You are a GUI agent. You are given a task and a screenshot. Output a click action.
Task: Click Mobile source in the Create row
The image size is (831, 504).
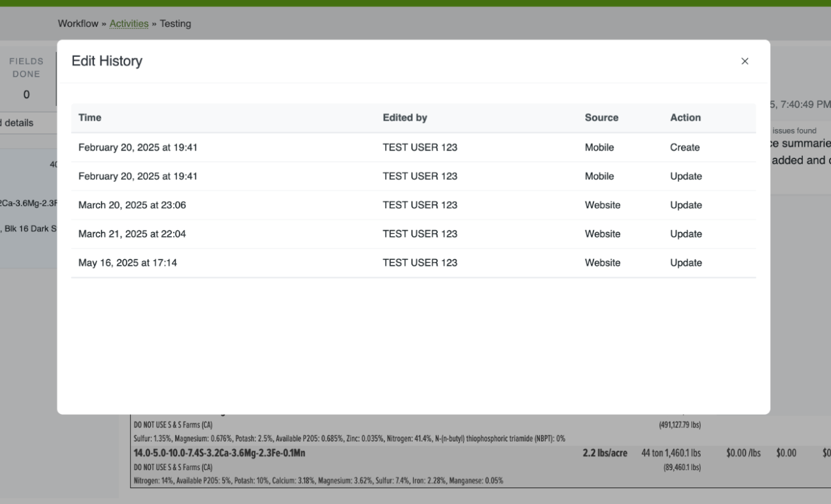[599, 148]
